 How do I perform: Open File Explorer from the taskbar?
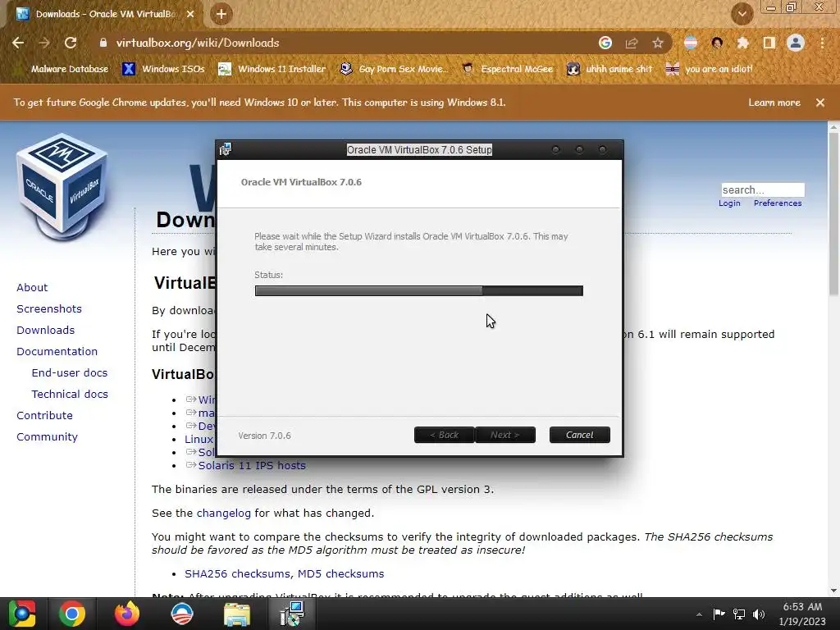click(237, 614)
